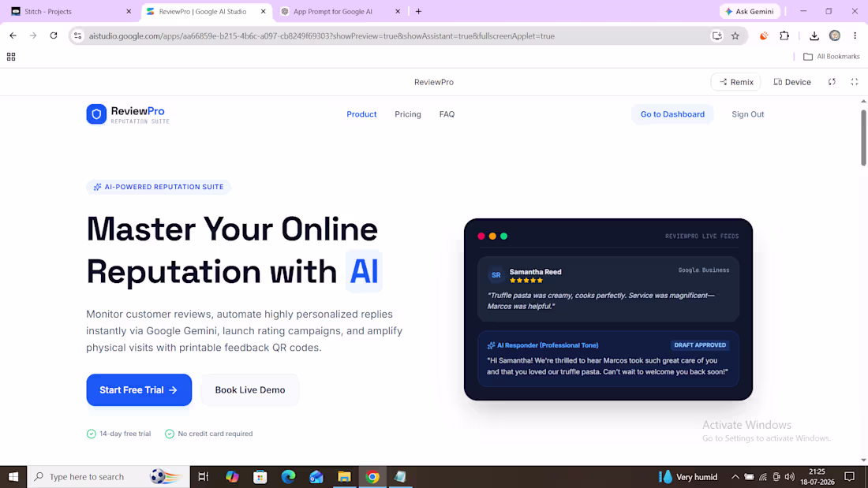
Task: Click the green dot in live feeds window
Action: pos(503,237)
